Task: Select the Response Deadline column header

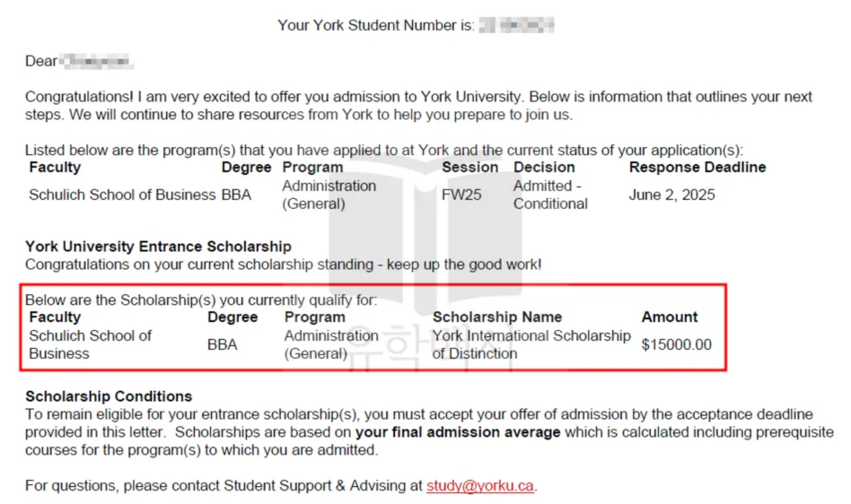Action: [697, 167]
